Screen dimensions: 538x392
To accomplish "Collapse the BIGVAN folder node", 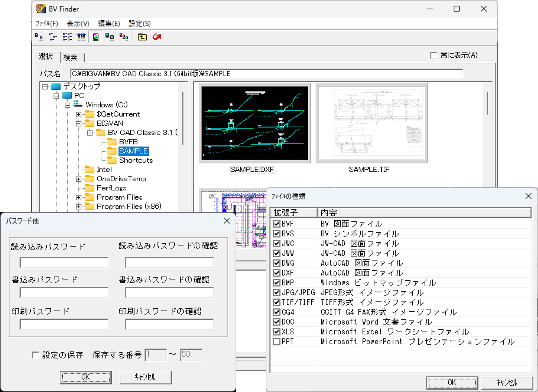I will click(78, 124).
